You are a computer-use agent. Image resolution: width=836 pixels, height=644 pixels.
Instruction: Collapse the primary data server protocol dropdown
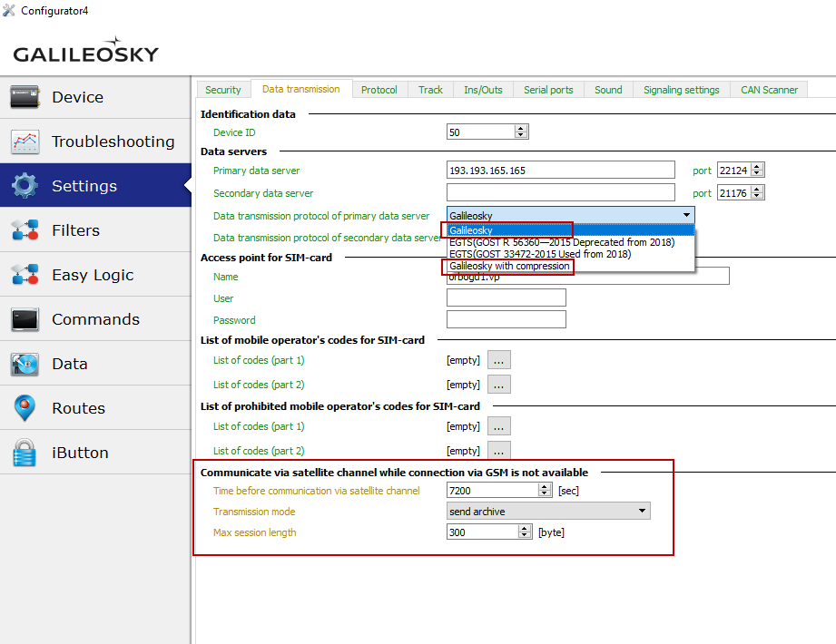[x=686, y=216]
